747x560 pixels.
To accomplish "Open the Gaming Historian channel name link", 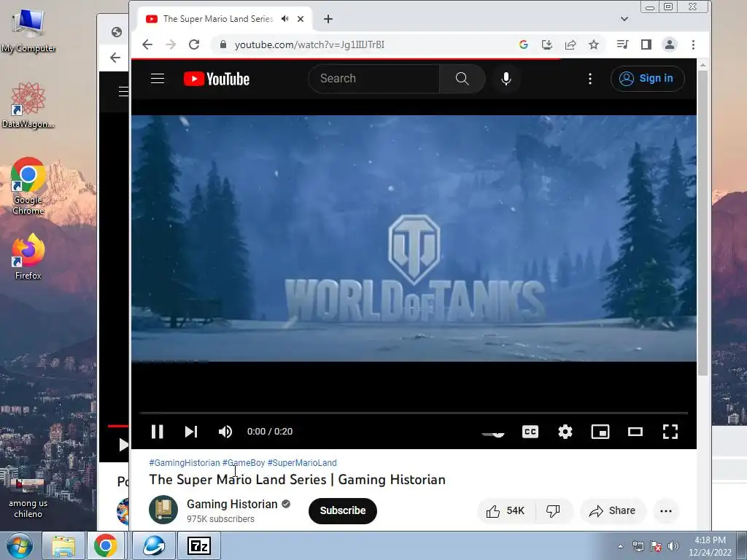I will pyautogui.click(x=231, y=504).
